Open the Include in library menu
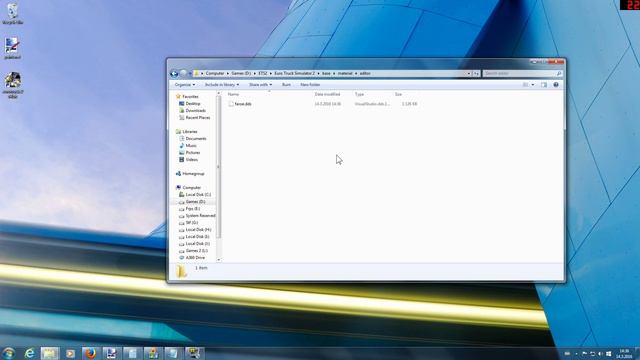This screenshot has height=360, width=640. 222,84
